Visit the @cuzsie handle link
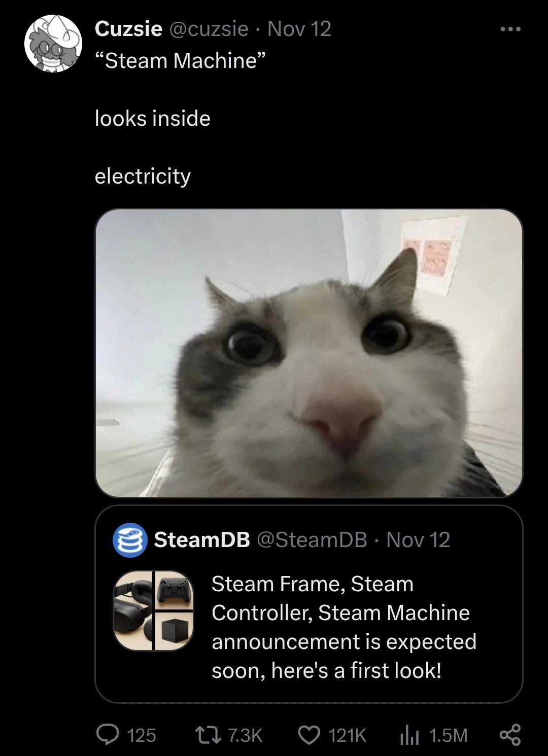 (x=208, y=29)
